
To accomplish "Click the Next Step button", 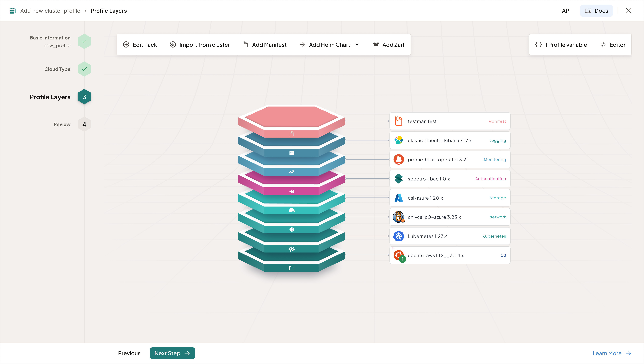I will 172,353.
